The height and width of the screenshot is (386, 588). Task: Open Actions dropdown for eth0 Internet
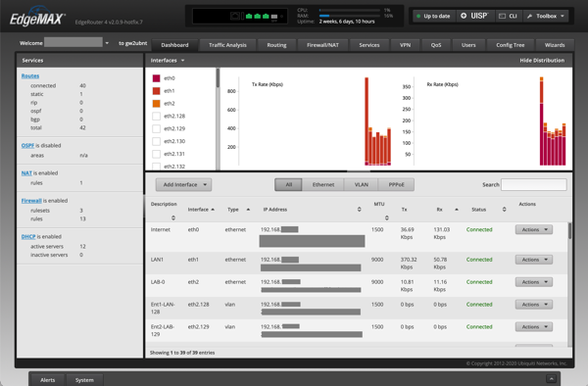534,229
